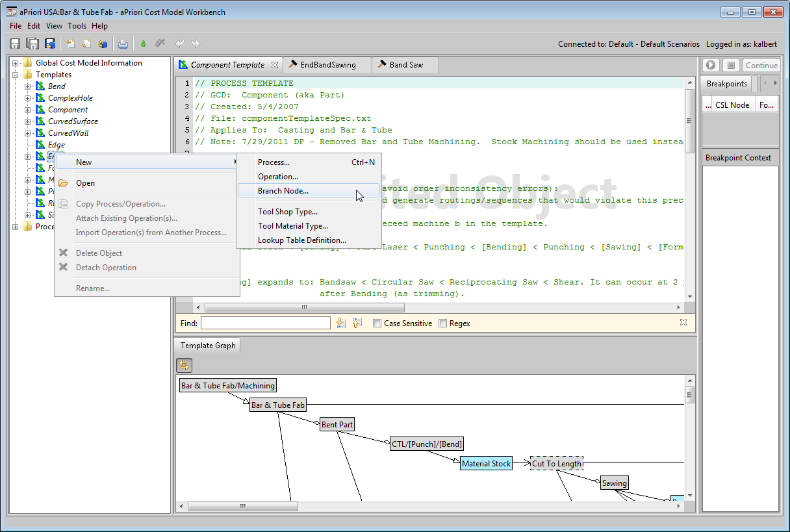Image resolution: width=790 pixels, height=532 pixels.
Task: Click the layout refresh icon in Template Graph
Action: [x=184, y=365]
